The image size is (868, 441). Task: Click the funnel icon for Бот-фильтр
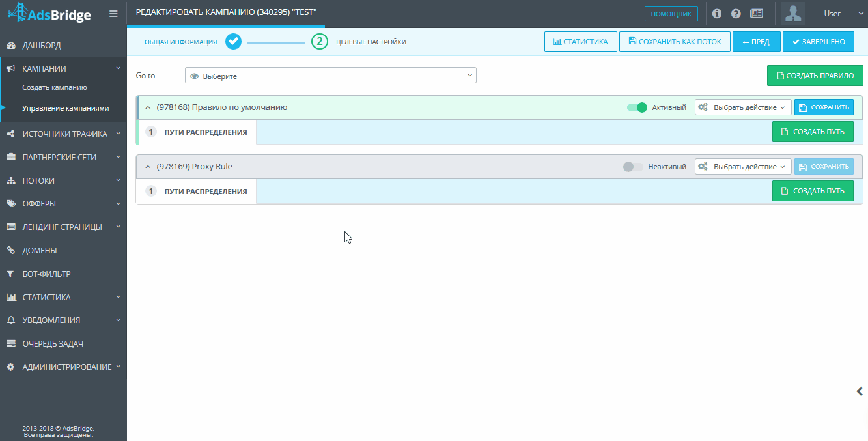coord(10,274)
